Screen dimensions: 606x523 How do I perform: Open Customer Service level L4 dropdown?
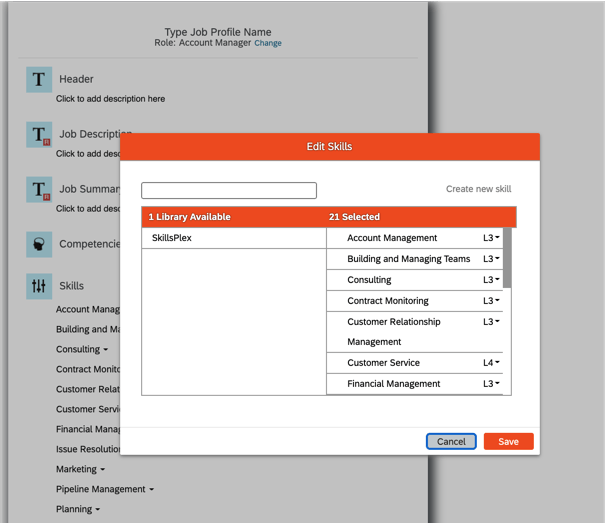(491, 363)
